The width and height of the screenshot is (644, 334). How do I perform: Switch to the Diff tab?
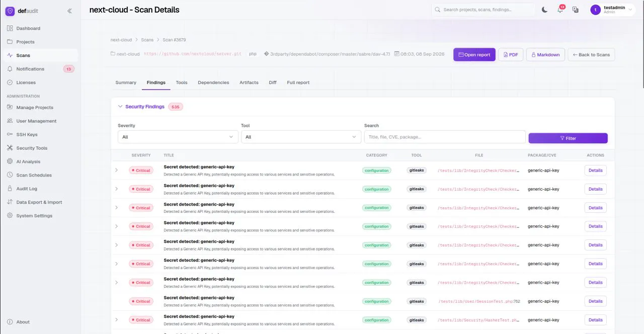pos(273,82)
